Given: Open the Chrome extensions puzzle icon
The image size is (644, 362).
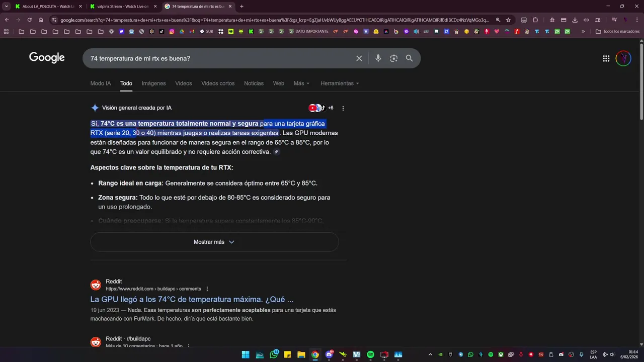Looking at the screenshot, I should tap(535, 20).
